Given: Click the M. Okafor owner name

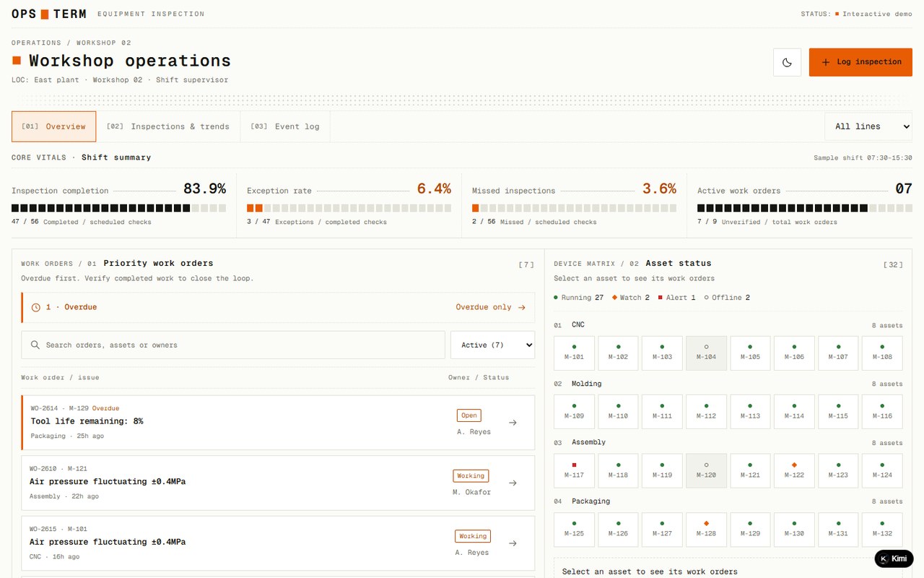Looking at the screenshot, I should click(x=471, y=492).
